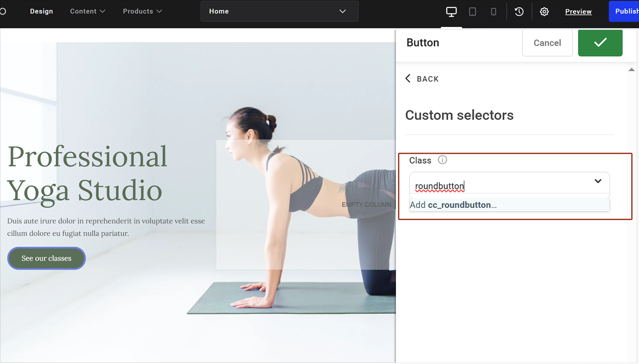The height and width of the screenshot is (364, 639).
Task: Go back using the Back chevron
Action: (x=421, y=79)
